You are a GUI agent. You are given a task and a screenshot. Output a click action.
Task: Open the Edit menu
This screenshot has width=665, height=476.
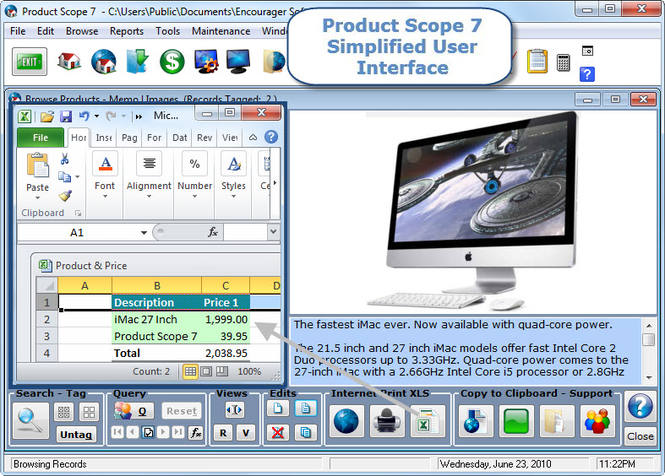[45, 31]
